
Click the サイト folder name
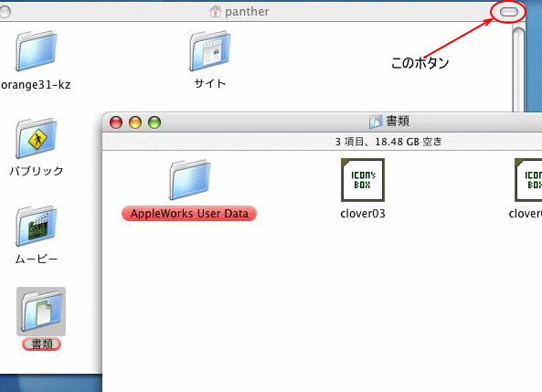pyautogui.click(x=210, y=83)
